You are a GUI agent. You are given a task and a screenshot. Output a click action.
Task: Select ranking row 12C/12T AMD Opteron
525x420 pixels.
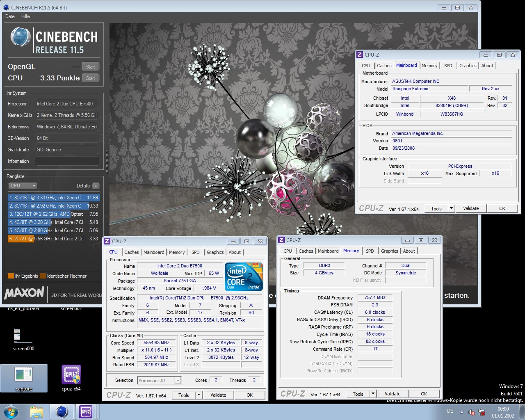click(53, 214)
